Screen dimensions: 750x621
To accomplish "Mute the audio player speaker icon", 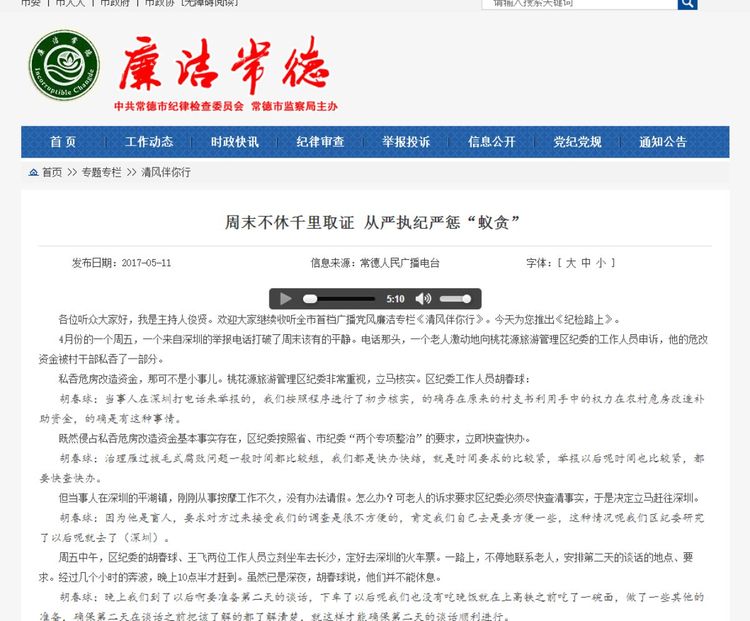I will point(423,299).
